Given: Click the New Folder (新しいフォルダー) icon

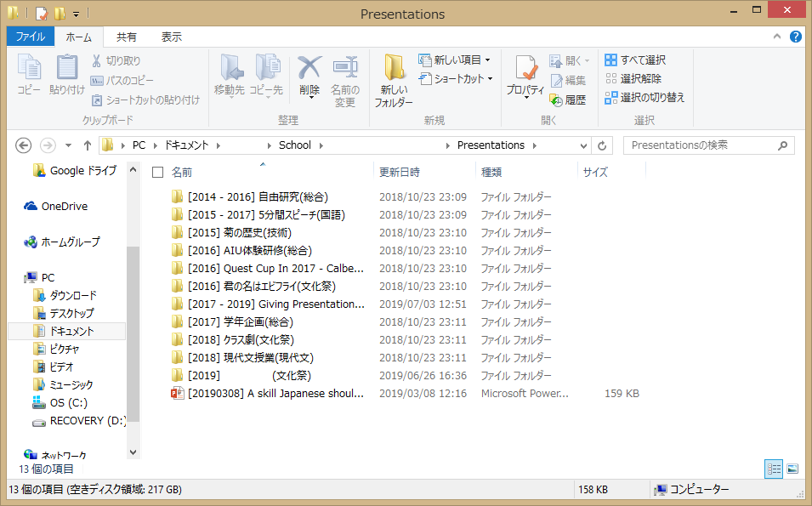Looking at the screenshot, I should [x=394, y=82].
